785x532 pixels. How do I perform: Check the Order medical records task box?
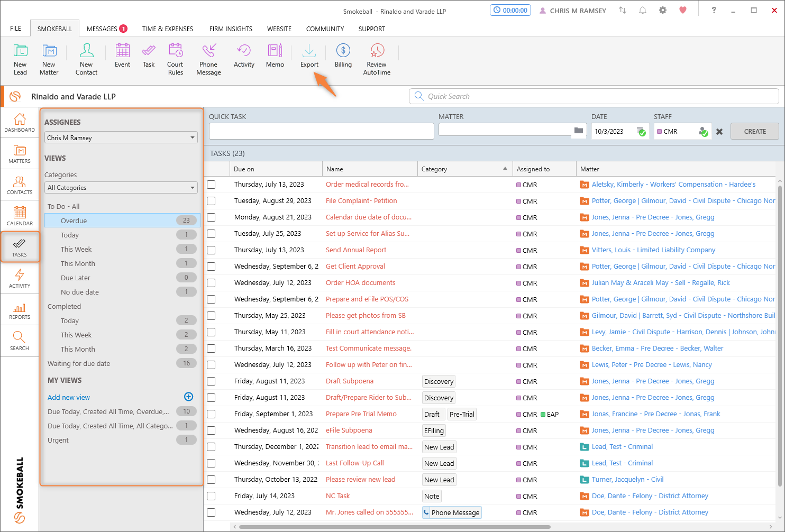211,185
